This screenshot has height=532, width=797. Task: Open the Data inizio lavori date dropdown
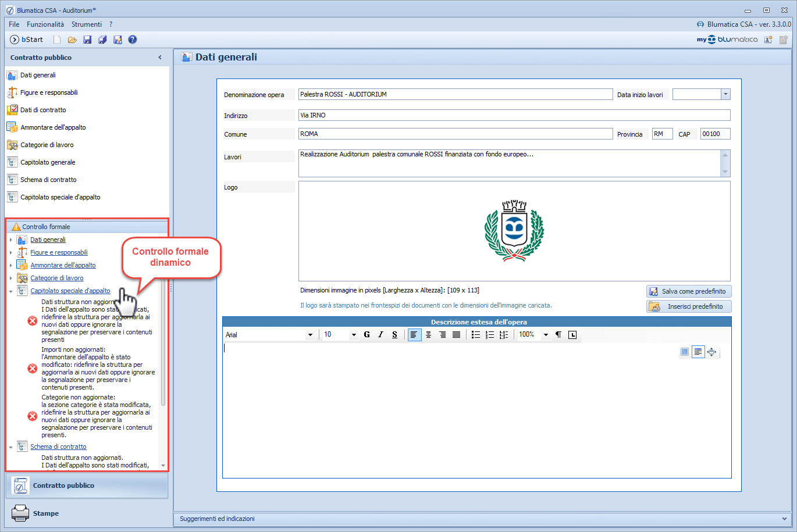tap(725, 94)
